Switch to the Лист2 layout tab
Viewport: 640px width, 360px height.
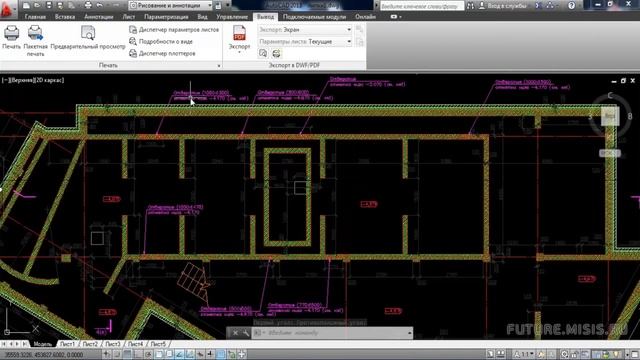coord(90,344)
